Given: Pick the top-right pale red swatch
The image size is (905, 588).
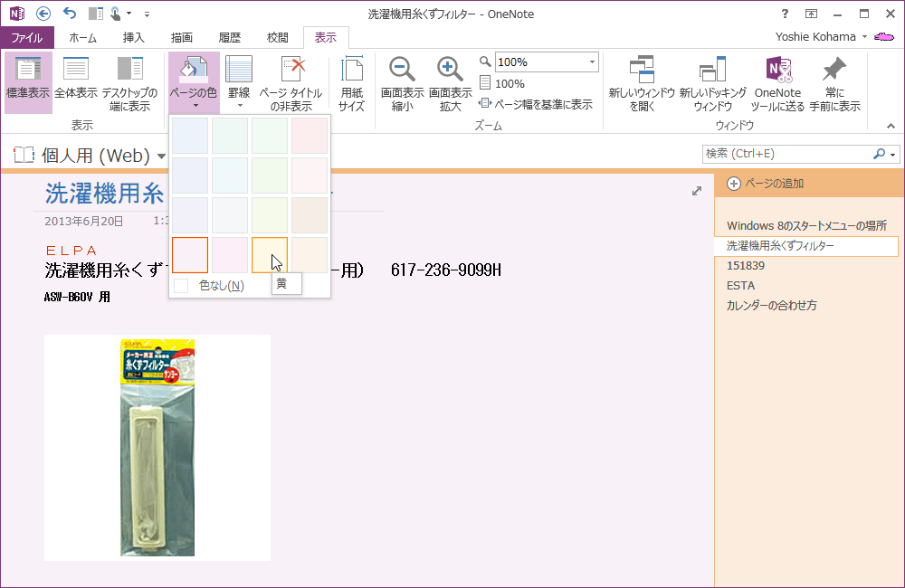Looking at the screenshot, I should [310, 136].
